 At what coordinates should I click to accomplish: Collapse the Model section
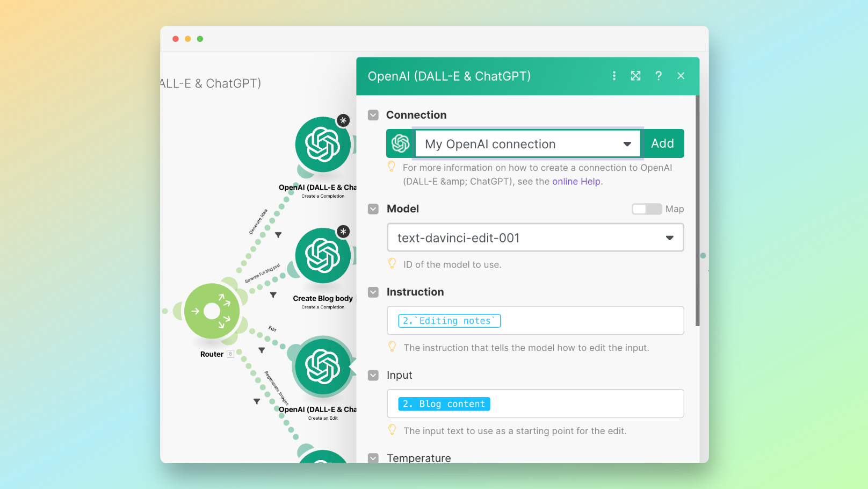(x=373, y=209)
